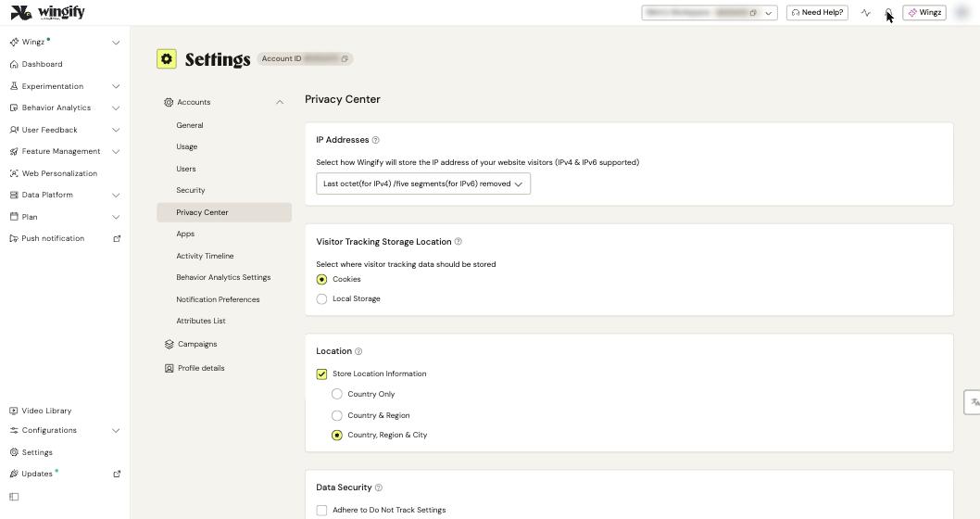This screenshot has height=519, width=980.
Task: Uncheck Store Location Information
Action: click(321, 373)
